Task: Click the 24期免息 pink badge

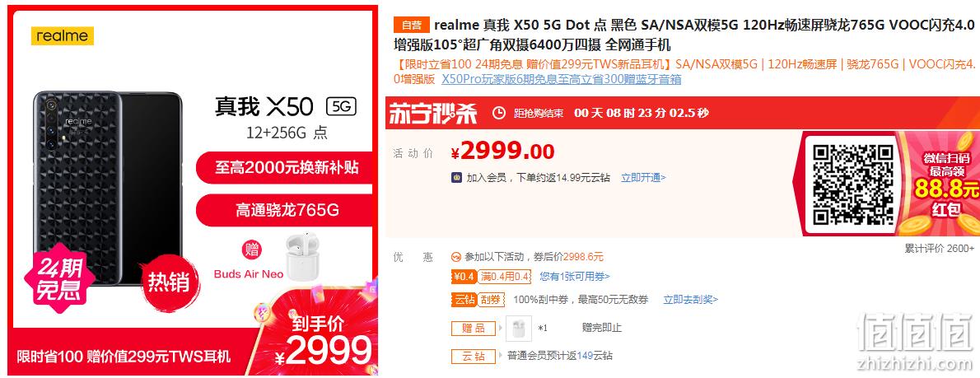Action: 59,278
